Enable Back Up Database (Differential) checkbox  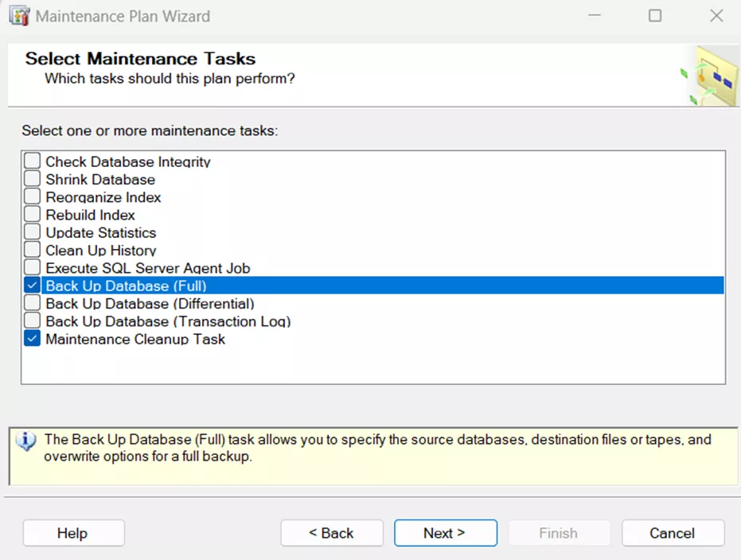pos(32,302)
